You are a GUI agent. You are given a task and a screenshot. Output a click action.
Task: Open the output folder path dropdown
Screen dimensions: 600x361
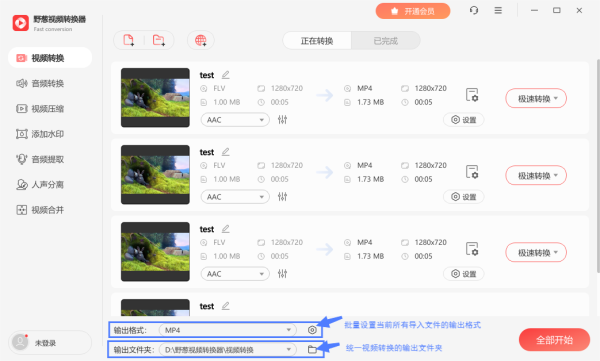(228, 350)
